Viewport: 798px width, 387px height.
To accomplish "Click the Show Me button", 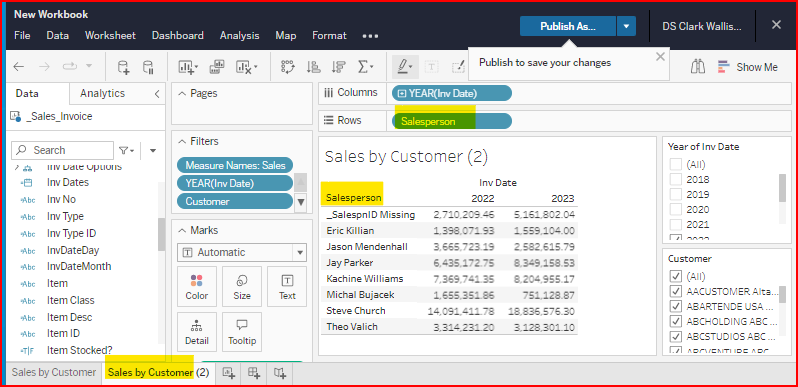I will coord(748,67).
